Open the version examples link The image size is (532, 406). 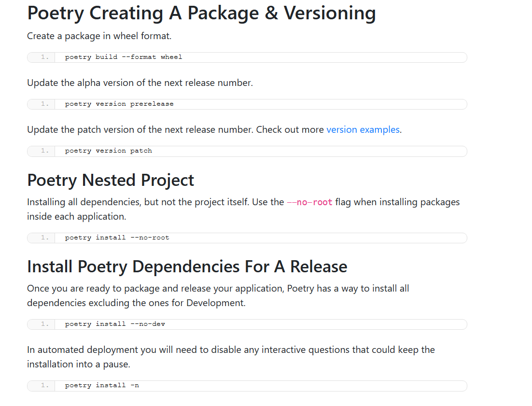coord(363,129)
